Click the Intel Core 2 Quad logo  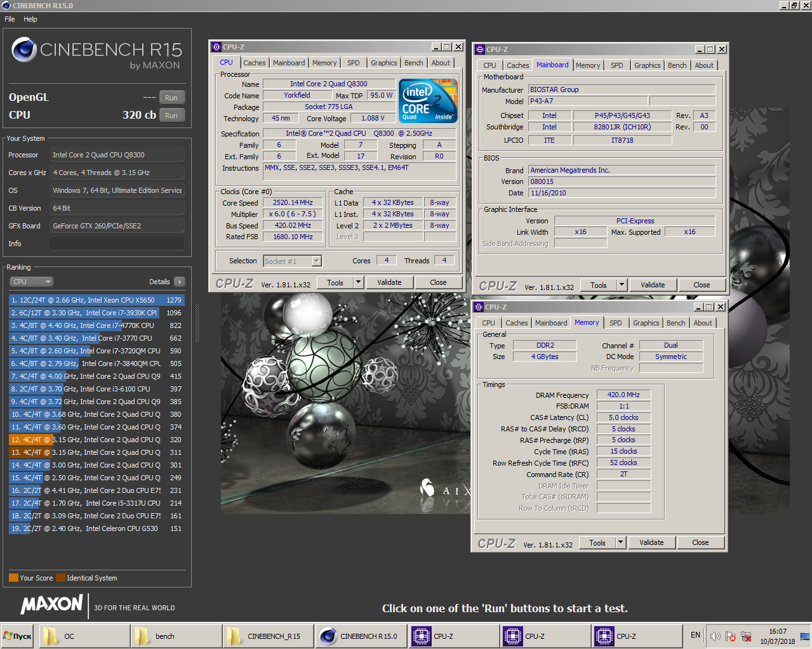pos(428,100)
